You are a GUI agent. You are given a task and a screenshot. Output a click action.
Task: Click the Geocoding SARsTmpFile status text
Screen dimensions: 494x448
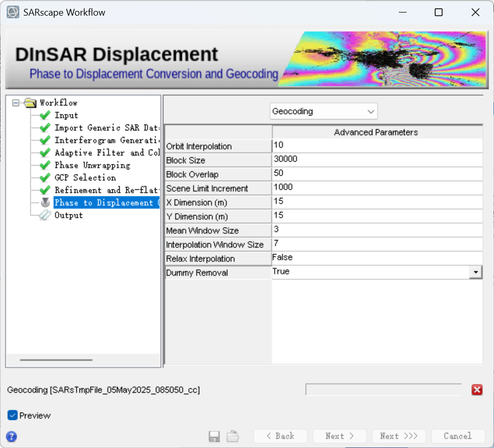pyautogui.click(x=103, y=390)
